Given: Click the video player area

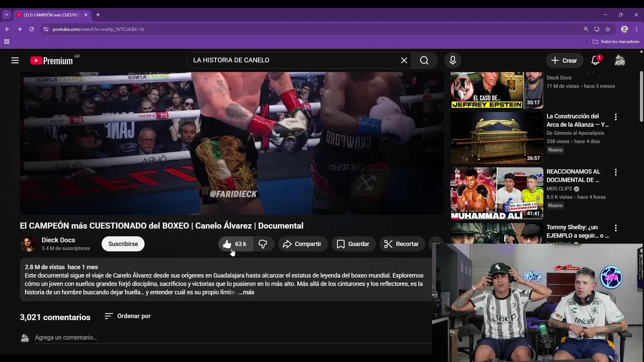Looking at the screenshot, I should (x=232, y=143).
